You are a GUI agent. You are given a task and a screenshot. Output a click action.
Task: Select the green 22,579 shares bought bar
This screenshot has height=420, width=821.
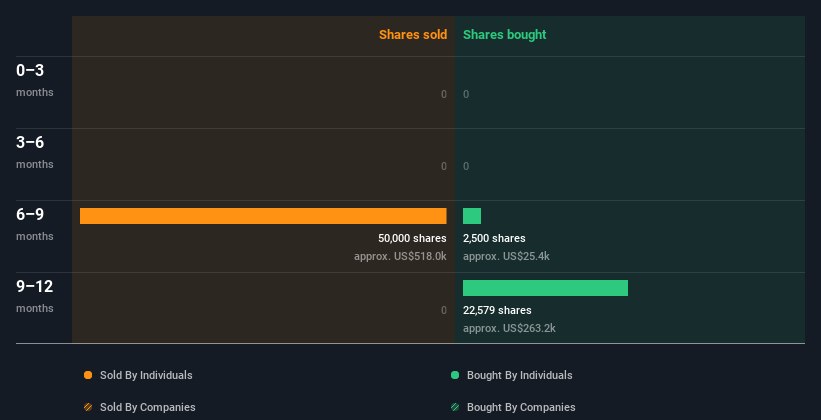[x=545, y=288]
